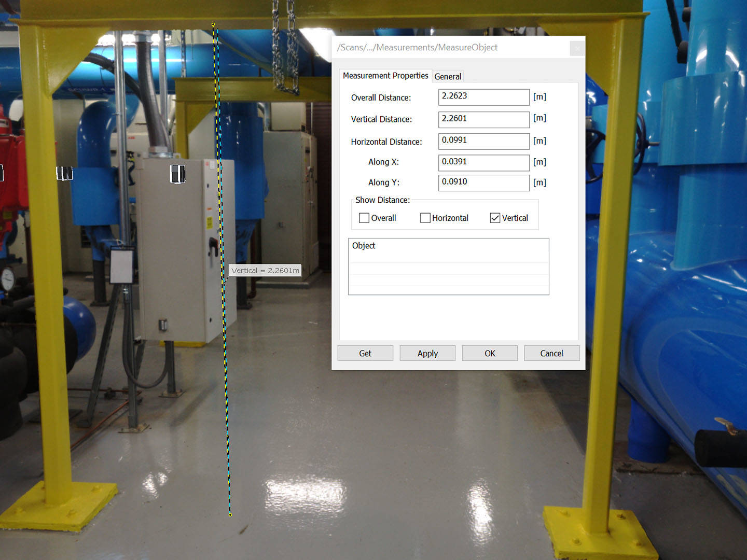Image resolution: width=747 pixels, height=560 pixels.
Task: Select the scan marker beside the left yellow post
Action: click(64, 173)
